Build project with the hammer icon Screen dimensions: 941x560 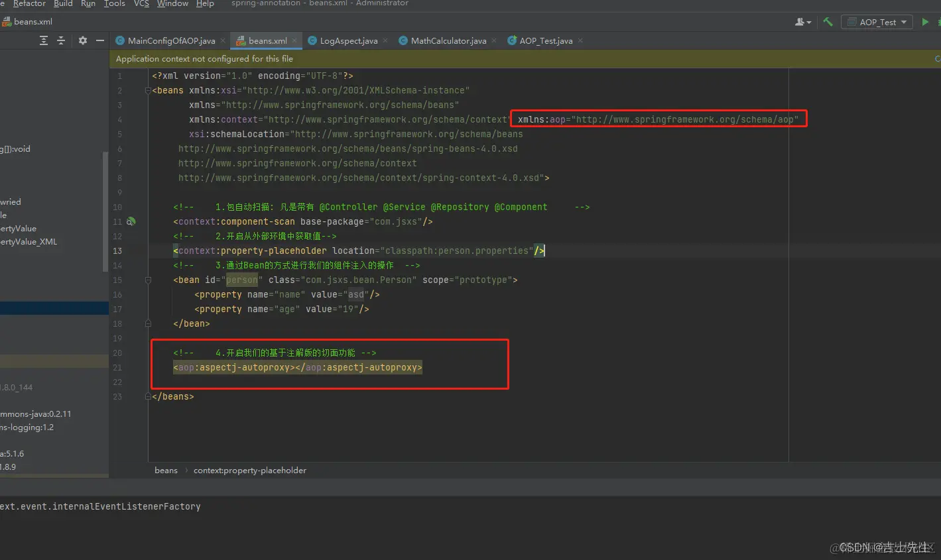(x=828, y=22)
